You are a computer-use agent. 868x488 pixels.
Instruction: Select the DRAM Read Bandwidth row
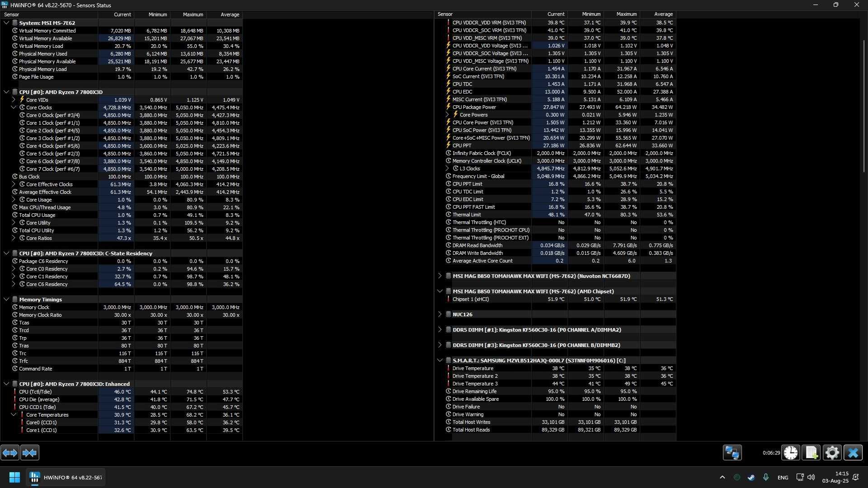(556, 245)
